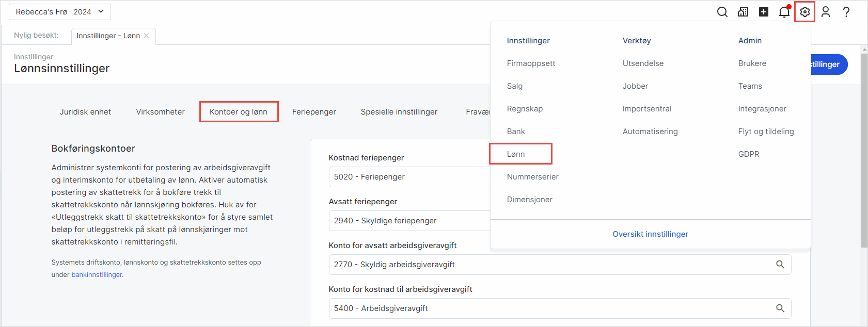Click the settings gear icon
The width and height of the screenshot is (868, 327).
click(x=804, y=12)
